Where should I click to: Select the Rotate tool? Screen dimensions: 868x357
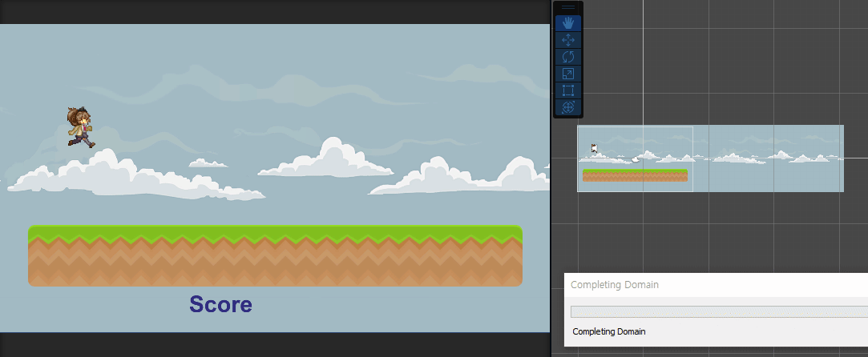click(568, 57)
